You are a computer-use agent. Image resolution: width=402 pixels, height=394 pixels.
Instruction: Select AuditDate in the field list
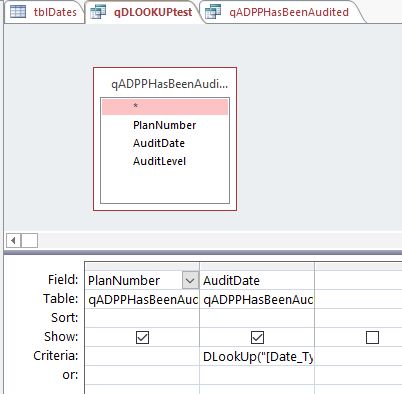159,143
